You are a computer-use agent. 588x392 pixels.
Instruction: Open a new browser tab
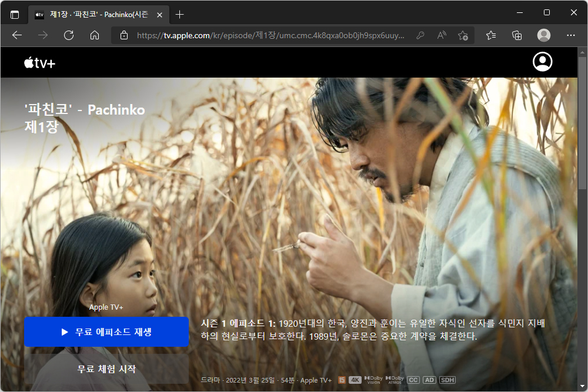(x=179, y=15)
